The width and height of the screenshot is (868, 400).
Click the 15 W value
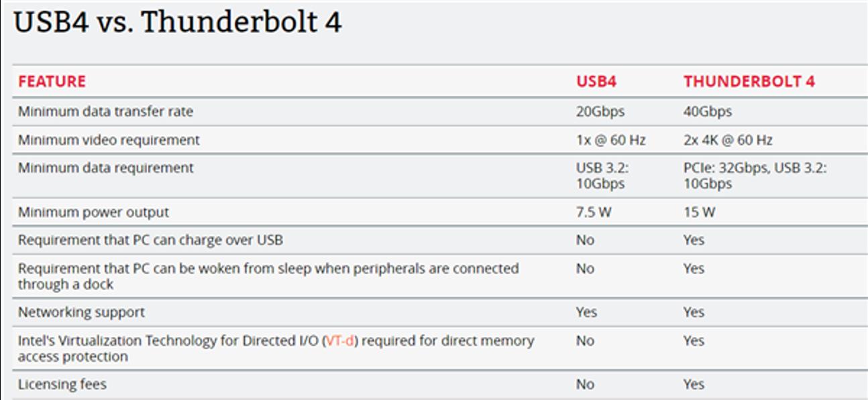point(699,212)
